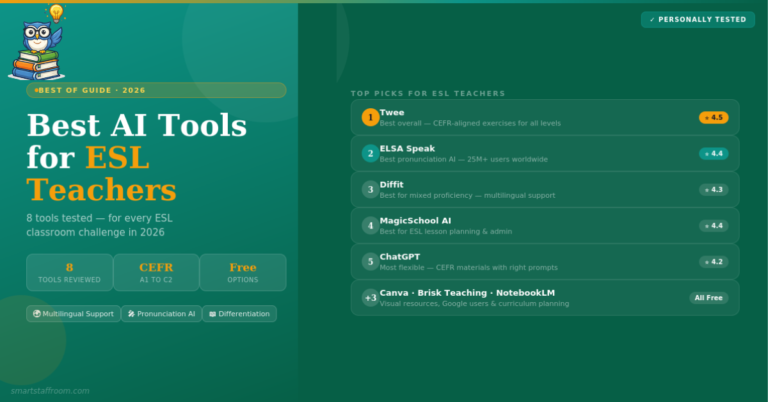768x402 pixels.
Task: Click 'Best for ESL lesson planning & admin' text
Action: coord(446,232)
